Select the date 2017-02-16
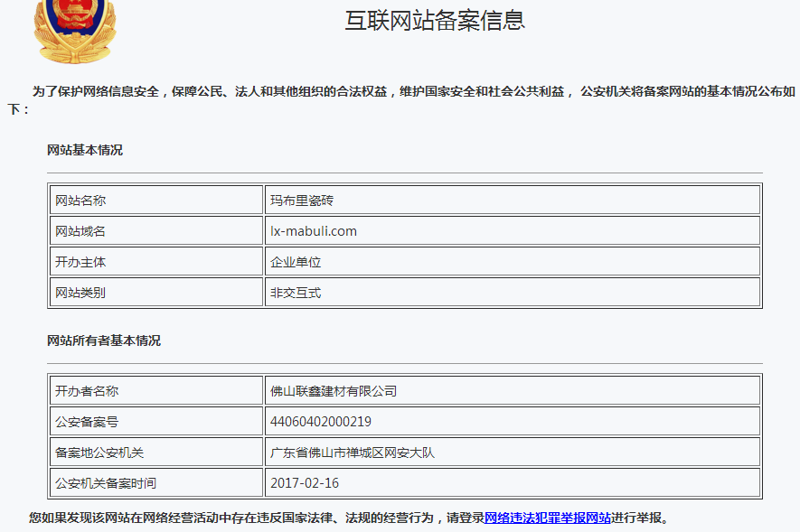Viewport: 800px width, 532px height. point(305,483)
